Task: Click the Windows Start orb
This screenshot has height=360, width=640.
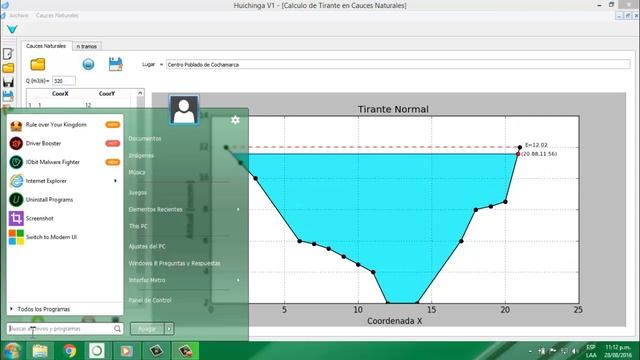Action: point(12,351)
